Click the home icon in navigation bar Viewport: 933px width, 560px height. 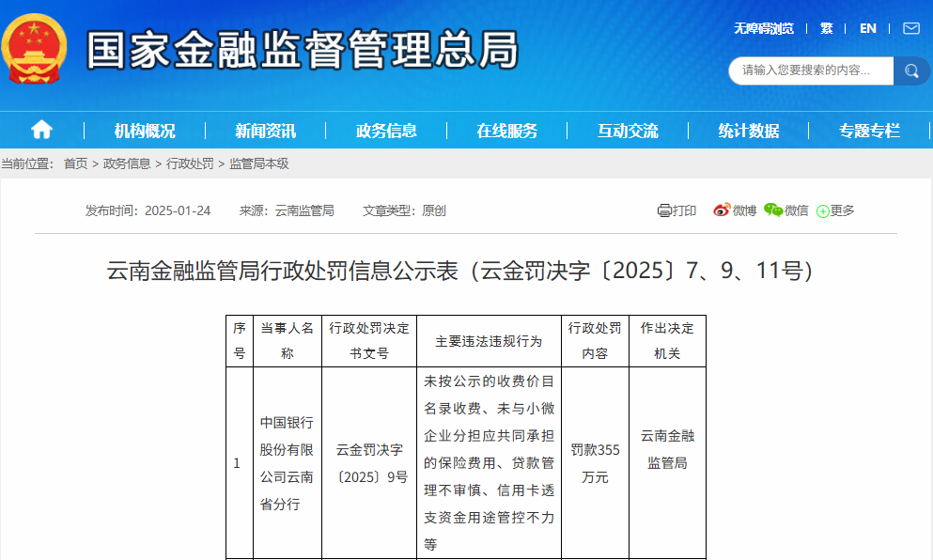pyautogui.click(x=41, y=130)
